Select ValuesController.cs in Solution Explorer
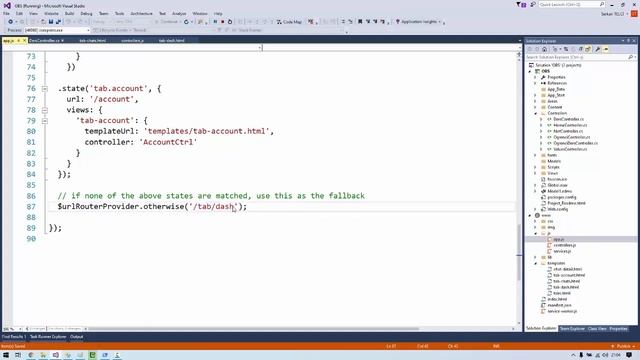This screenshot has height=360, width=640. (x=570, y=149)
